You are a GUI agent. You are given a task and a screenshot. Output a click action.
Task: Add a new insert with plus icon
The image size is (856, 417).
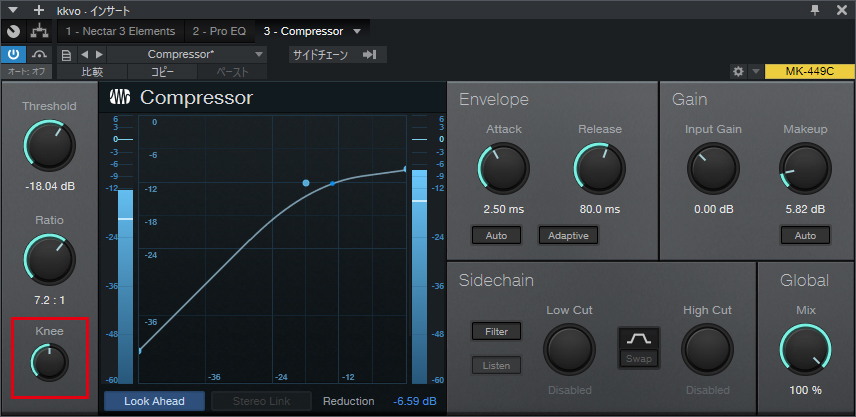click(38, 10)
